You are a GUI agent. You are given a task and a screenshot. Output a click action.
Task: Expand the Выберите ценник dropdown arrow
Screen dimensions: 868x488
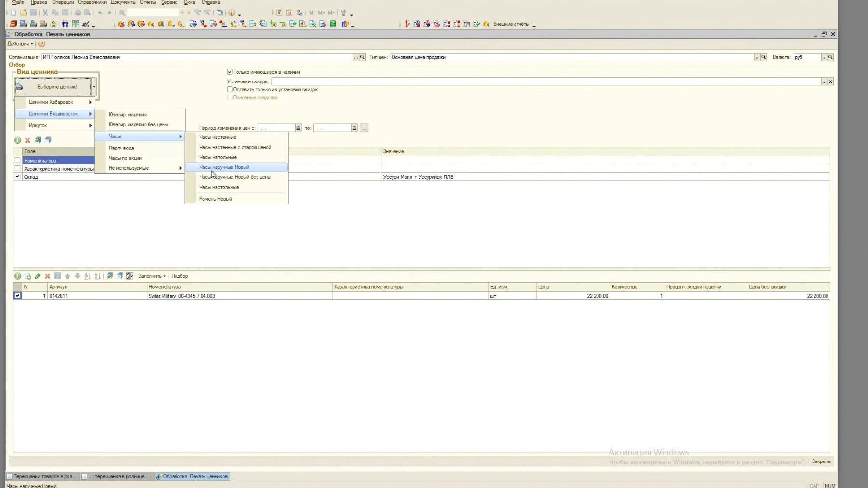(94, 87)
